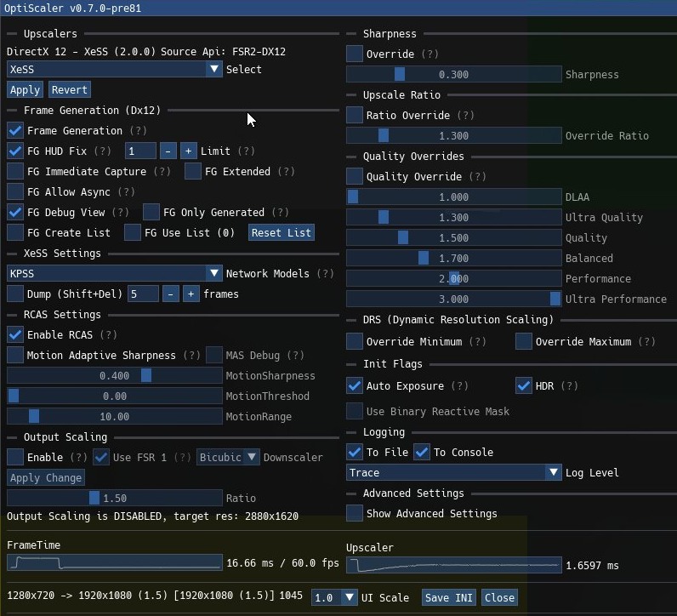
Task: Open the Trace Log Level dropdown
Action: pyautogui.click(x=454, y=472)
